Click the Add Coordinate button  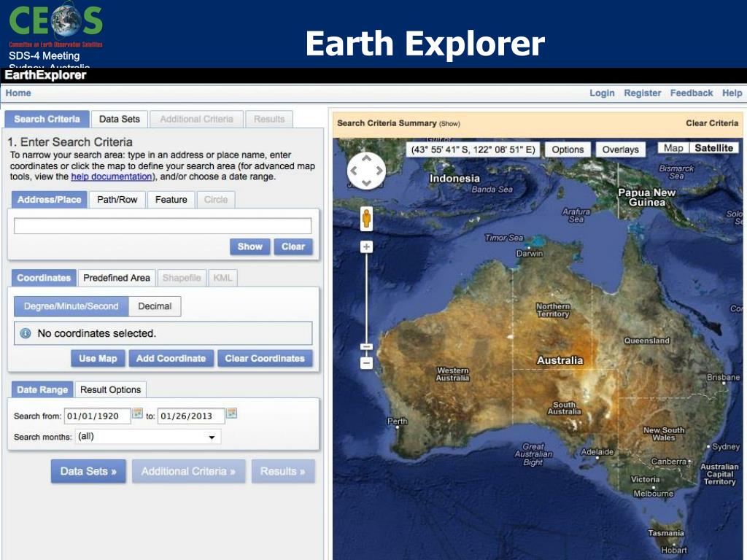coord(171,359)
